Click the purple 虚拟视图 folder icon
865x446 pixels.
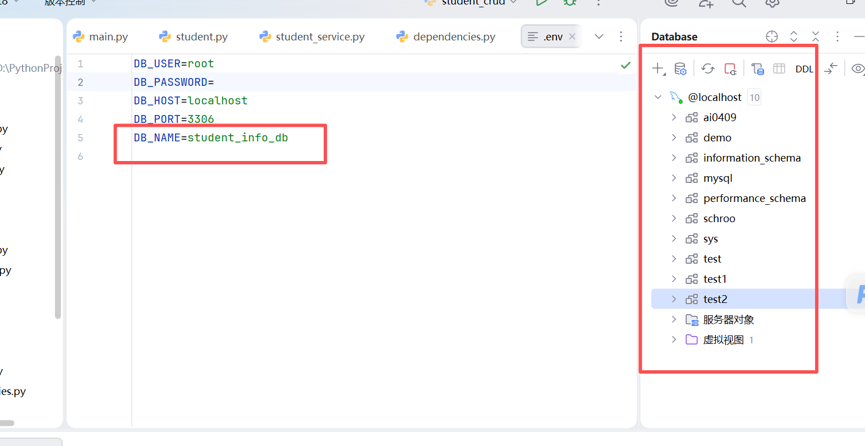[692, 339]
